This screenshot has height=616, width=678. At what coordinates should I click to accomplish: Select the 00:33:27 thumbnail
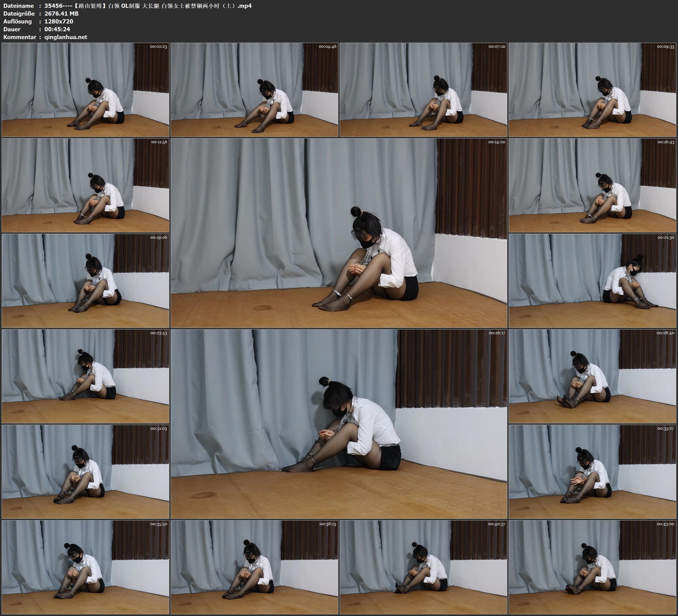click(x=592, y=472)
